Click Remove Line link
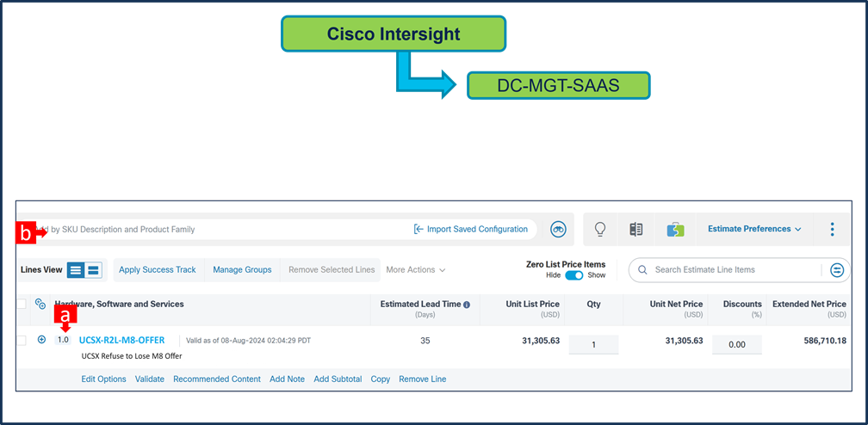 422,379
